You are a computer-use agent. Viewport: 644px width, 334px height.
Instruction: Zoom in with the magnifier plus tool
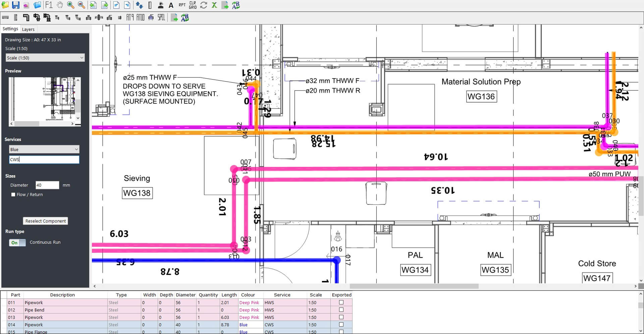(70, 5)
